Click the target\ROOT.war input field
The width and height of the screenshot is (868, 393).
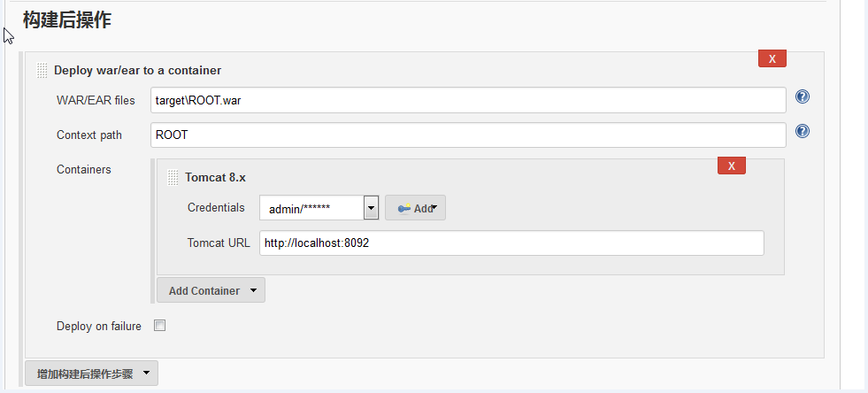tap(468, 100)
